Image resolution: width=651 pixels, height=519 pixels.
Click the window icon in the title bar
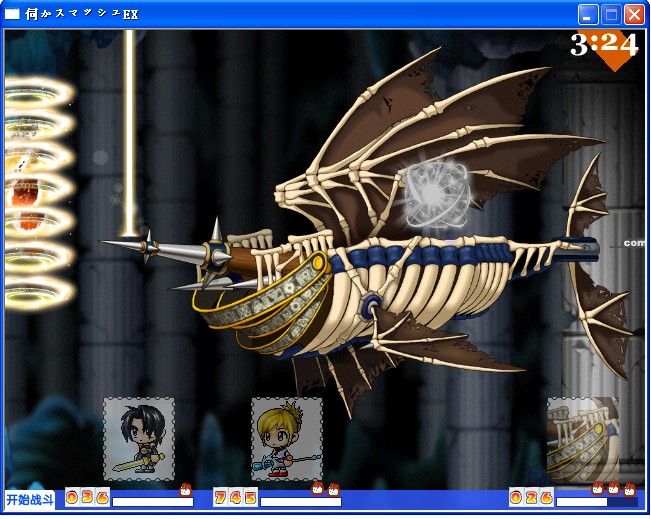tap(12, 15)
